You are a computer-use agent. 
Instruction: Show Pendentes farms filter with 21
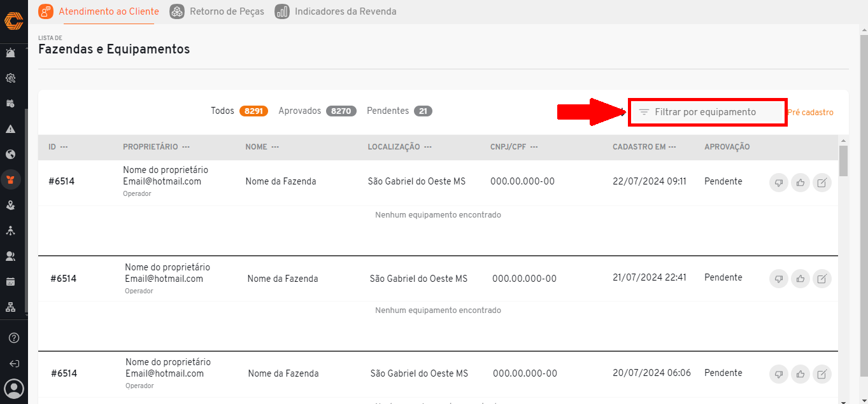[x=399, y=111]
